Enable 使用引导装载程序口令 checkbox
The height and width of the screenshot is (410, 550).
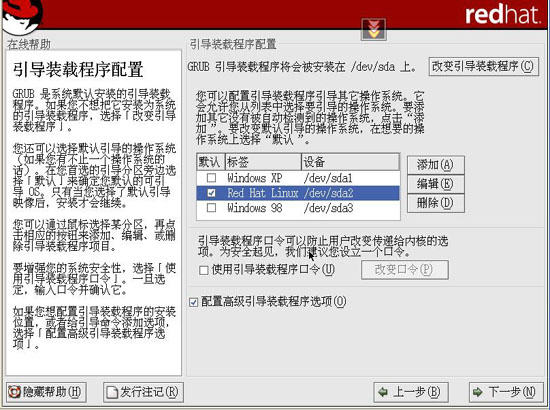(203, 270)
